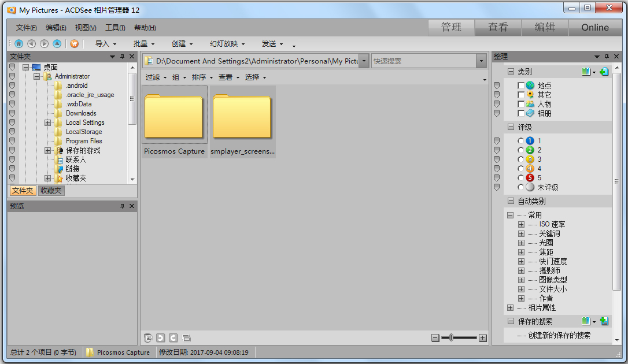Pin the 整理 panel
The height and width of the screenshot is (364, 628).
(x=607, y=57)
